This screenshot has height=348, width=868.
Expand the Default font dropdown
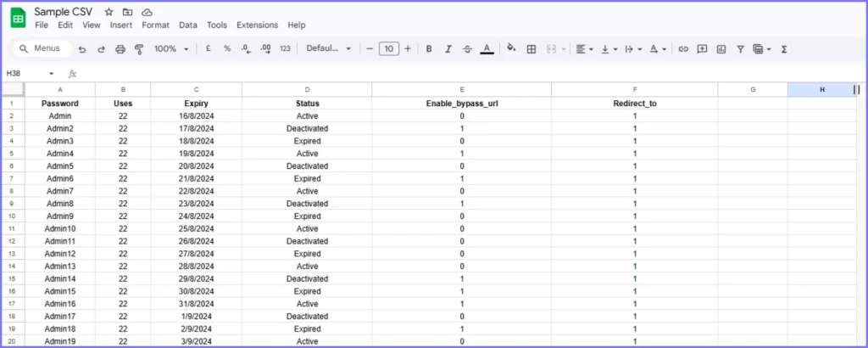(x=329, y=49)
